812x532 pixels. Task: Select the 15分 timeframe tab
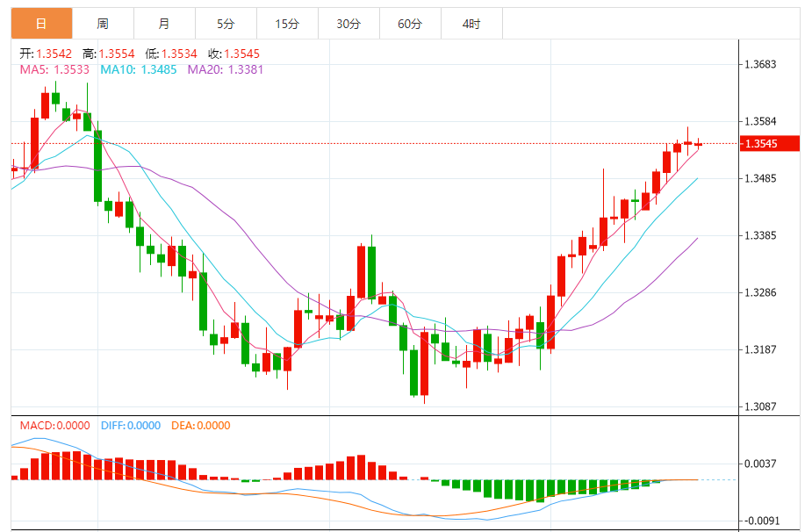287,24
